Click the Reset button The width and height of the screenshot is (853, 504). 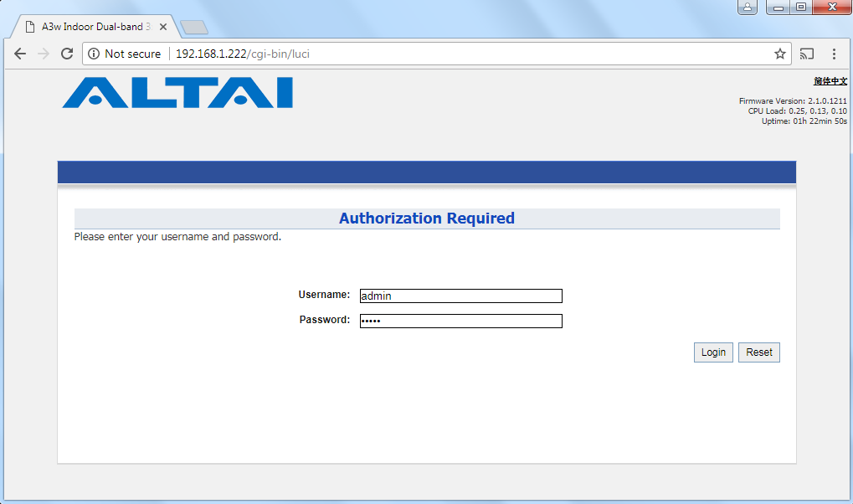click(x=759, y=352)
